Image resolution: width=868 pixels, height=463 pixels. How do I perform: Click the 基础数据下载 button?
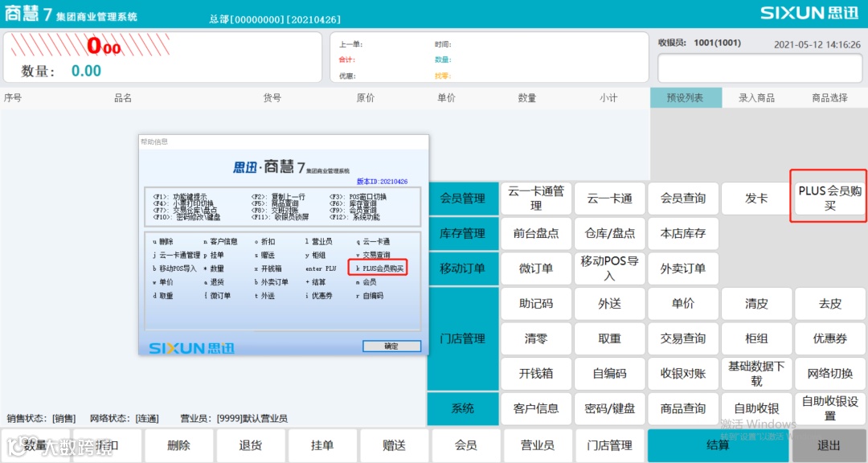click(x=757, y=373)
